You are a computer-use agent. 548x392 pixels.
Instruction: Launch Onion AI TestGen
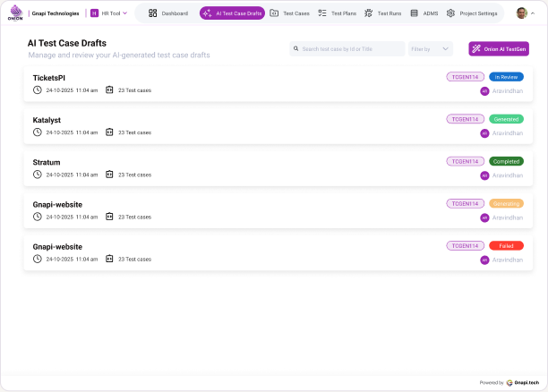tap(499, 49)
